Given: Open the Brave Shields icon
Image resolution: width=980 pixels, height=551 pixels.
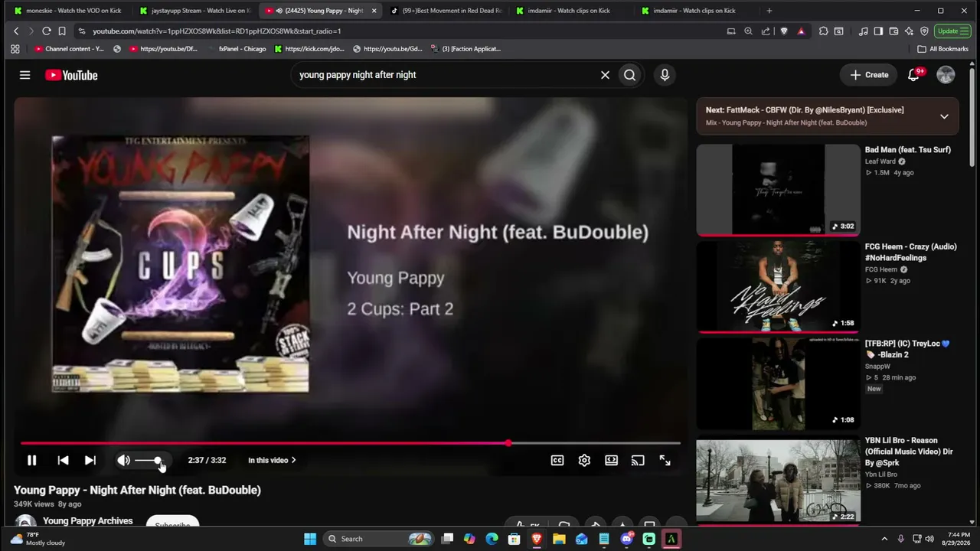Looking at the screenshot, I should click(x=784, y=31).
